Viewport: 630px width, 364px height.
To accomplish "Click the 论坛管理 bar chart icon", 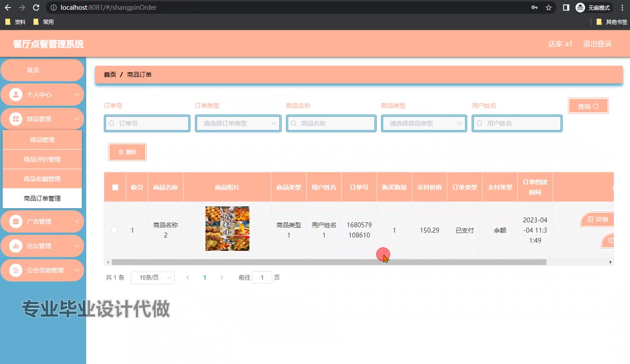I will (16, 246).
